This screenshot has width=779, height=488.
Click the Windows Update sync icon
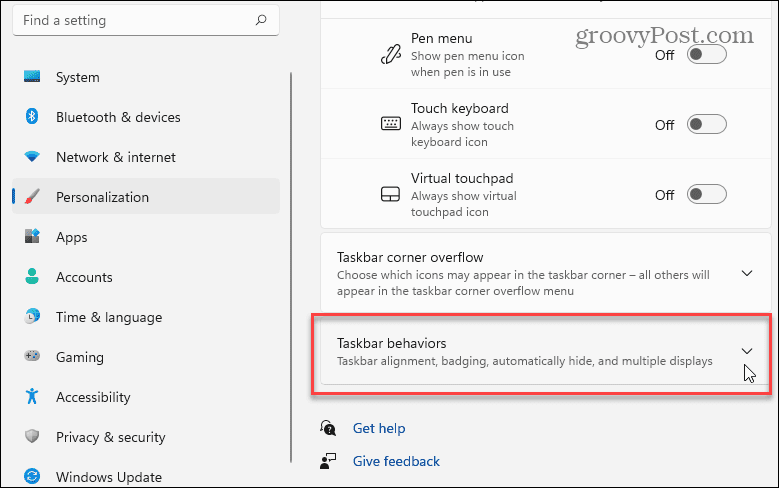click(32, 476)
